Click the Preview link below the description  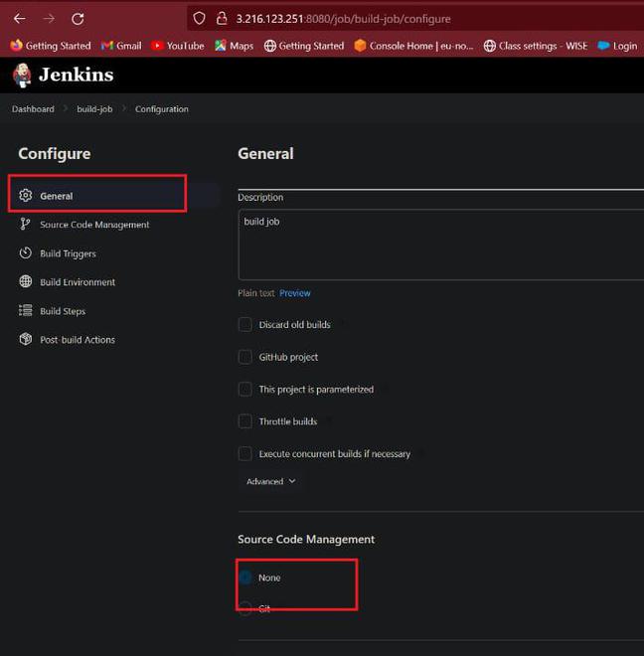[x=295, y=293]
